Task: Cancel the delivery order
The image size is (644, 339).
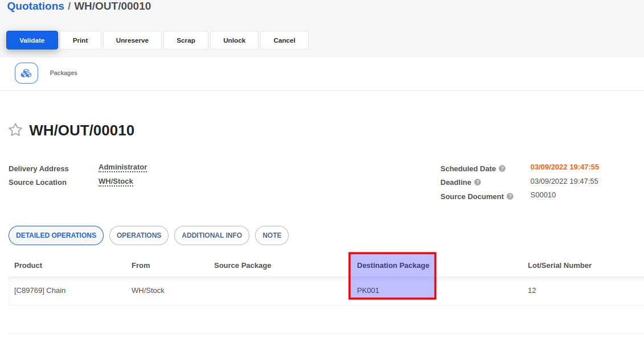Action: pos(284,40)
